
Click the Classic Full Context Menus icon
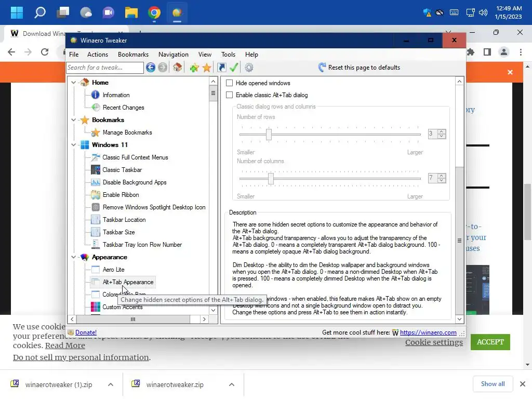96,157
